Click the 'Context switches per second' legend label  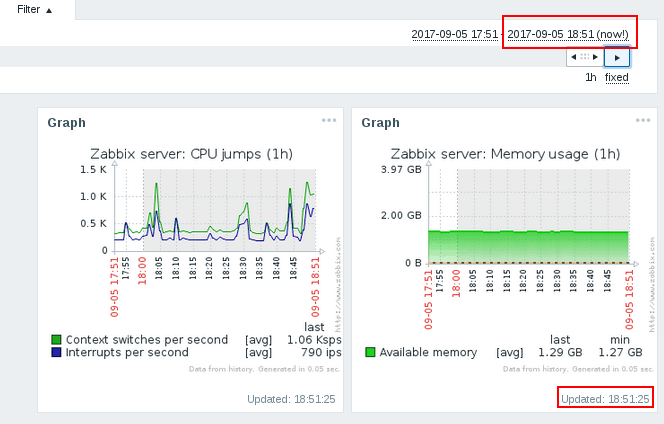147,340
